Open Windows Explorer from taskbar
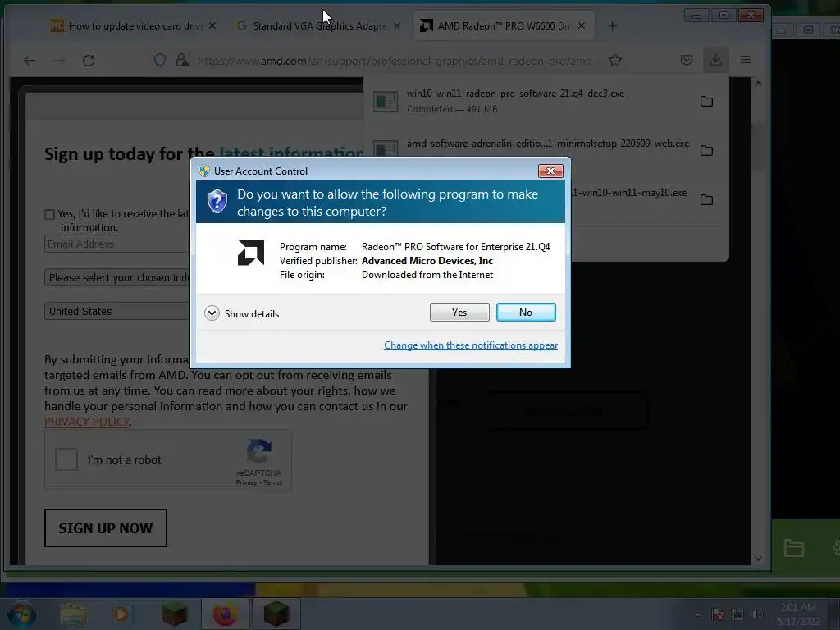This screenshot has height=630, width=840. coord(73,614)
